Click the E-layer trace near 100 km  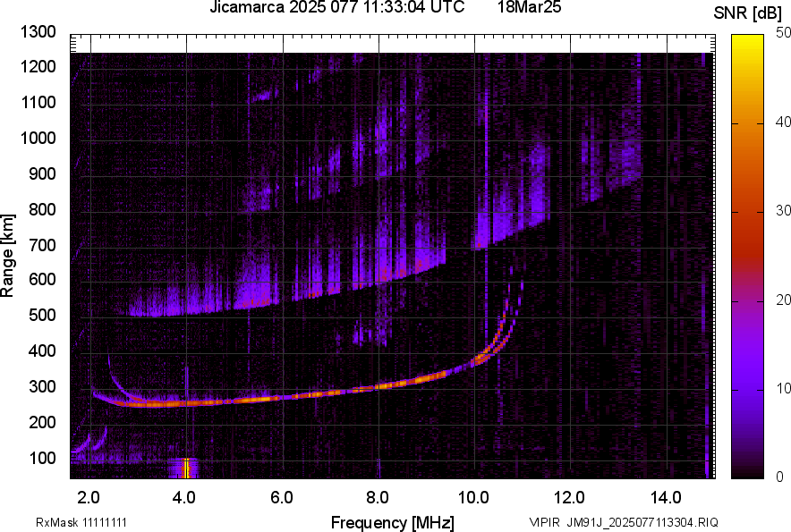(89, 441)
